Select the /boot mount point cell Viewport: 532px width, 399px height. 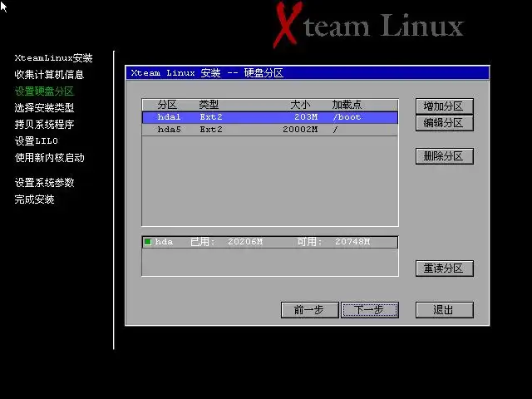pyautogui.click(x=347, y=117)
